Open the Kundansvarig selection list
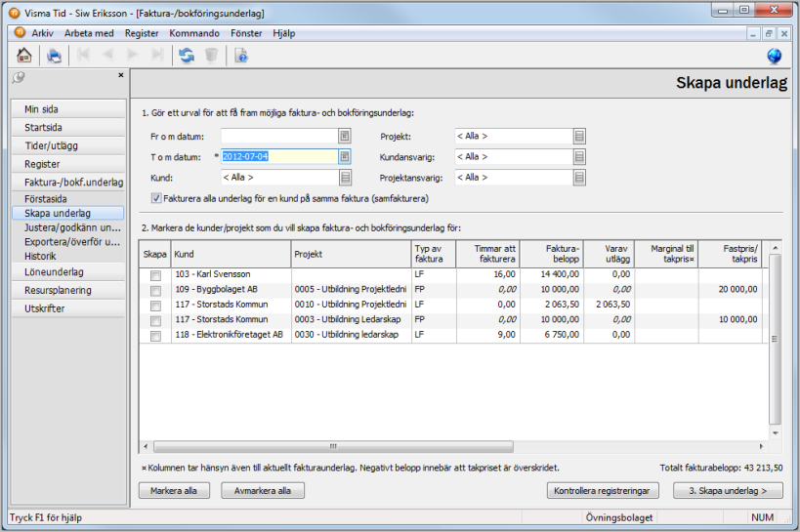 tap(579, 156)
